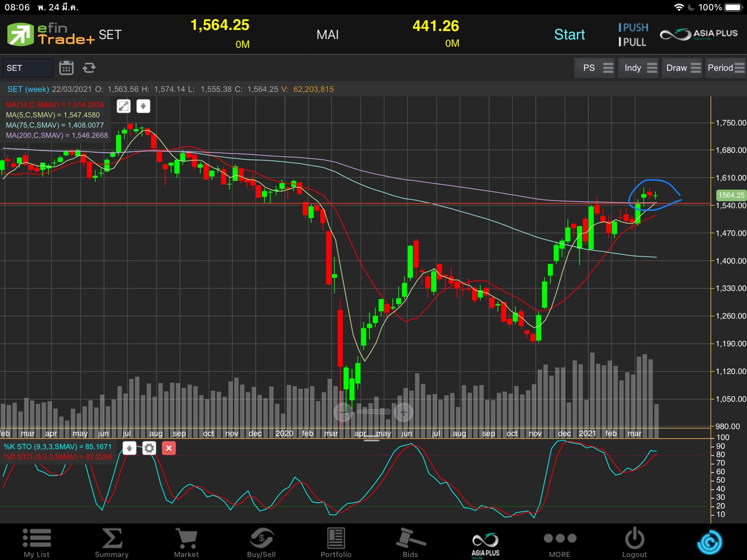Tap the battery indicator in the status bar
This screenshot has height=560, width=747.
point(734,7)
